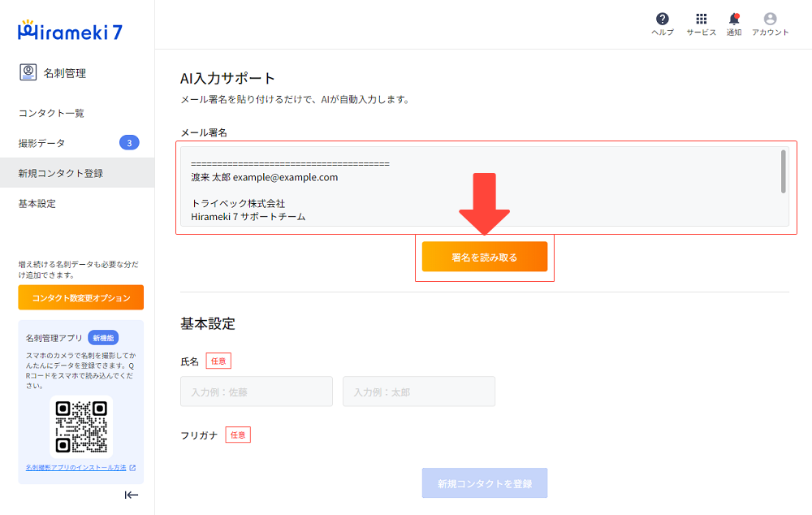Open the 名刺撮影アプリのインストール方法 link
The width and height of the screenshot is (812, 515).
(x=76, y=468)
